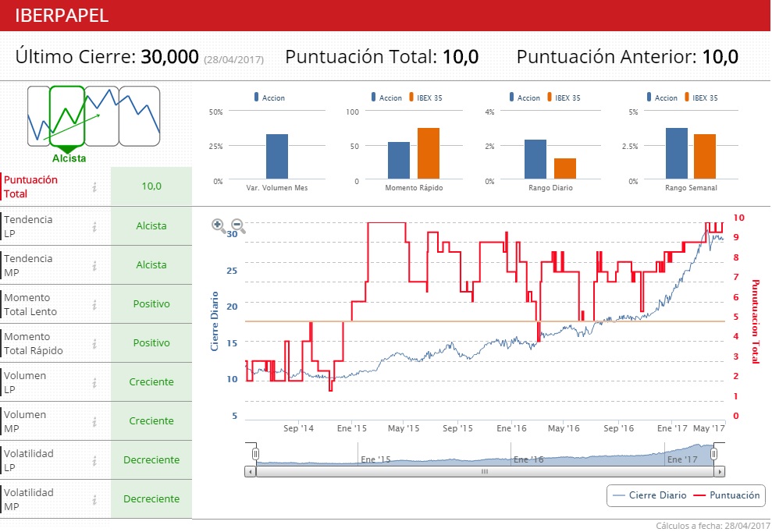Open info icon for Volumen LP

pos(94,383)
